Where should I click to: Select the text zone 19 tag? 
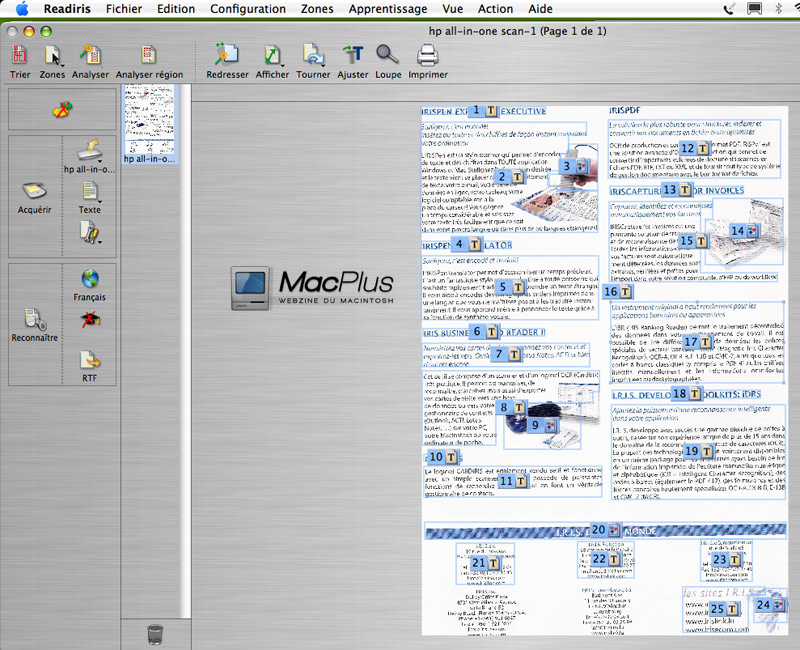point(698,452)
